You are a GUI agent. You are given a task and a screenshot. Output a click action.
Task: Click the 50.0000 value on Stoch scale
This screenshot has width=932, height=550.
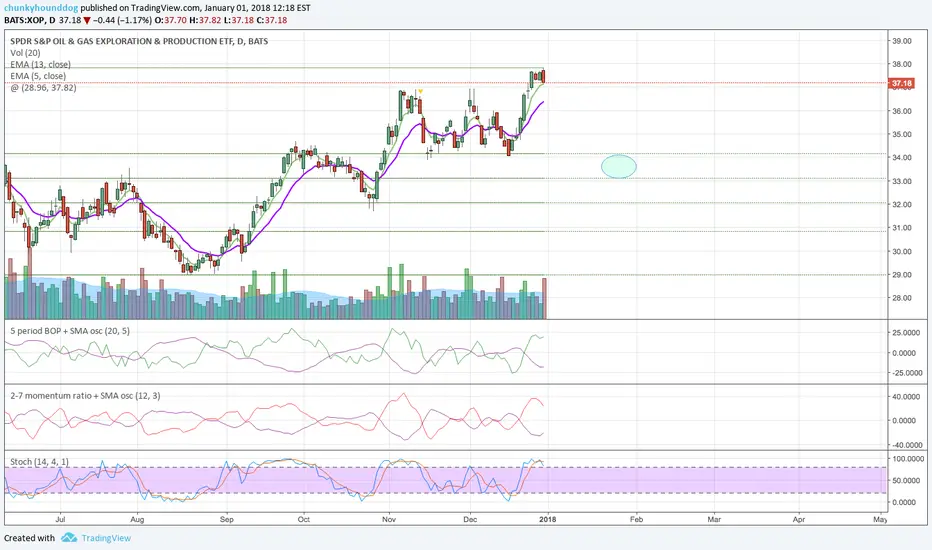tap(907, 480)
